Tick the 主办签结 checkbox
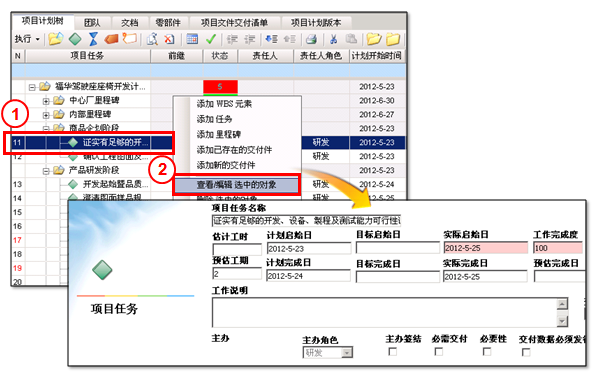This screenshot has width=595, height=382. (392, 352)
